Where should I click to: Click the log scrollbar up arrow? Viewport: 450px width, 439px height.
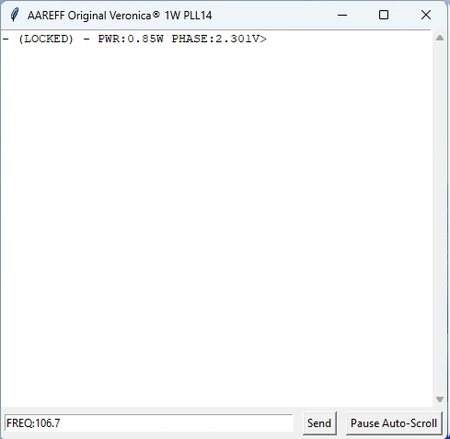(x=440, y=38)
